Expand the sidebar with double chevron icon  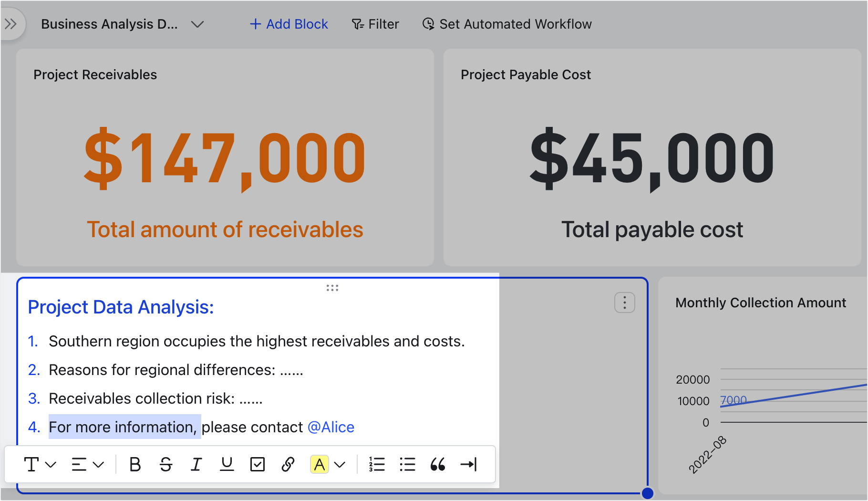10,24
